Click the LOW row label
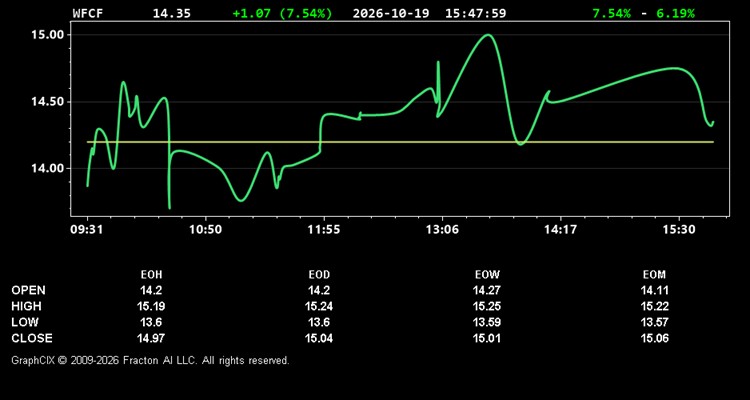 coord(25,322)
